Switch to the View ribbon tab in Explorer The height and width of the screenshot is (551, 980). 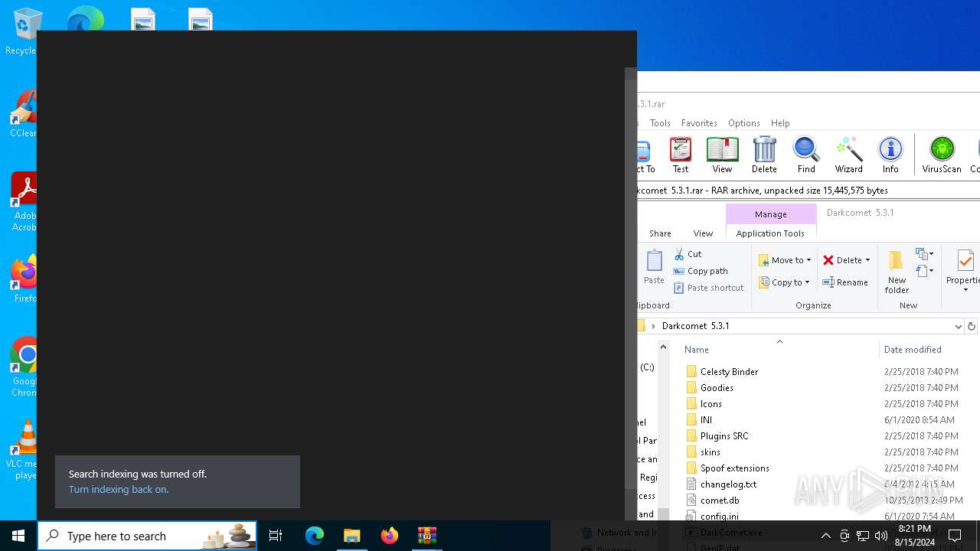(703, 233)
